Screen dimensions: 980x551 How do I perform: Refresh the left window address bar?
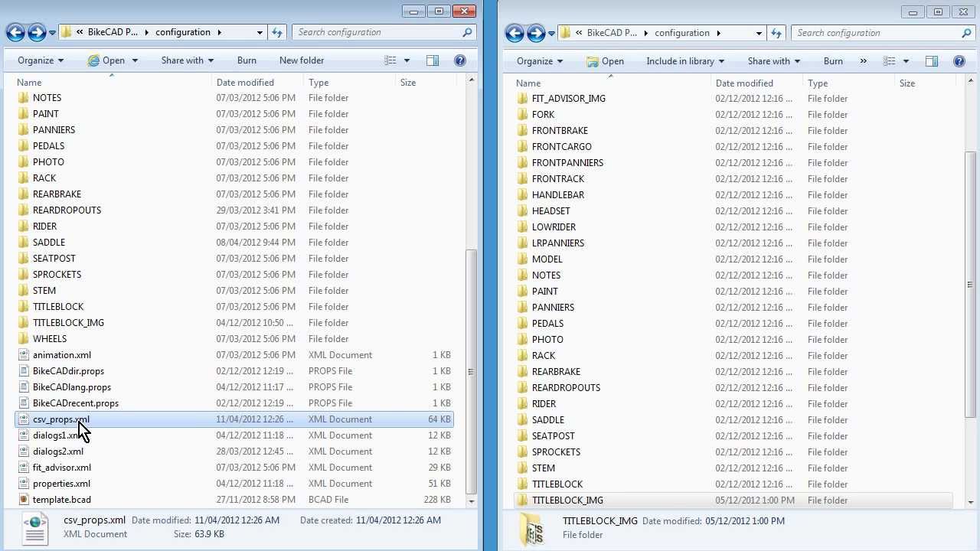[x=277, y=32]
